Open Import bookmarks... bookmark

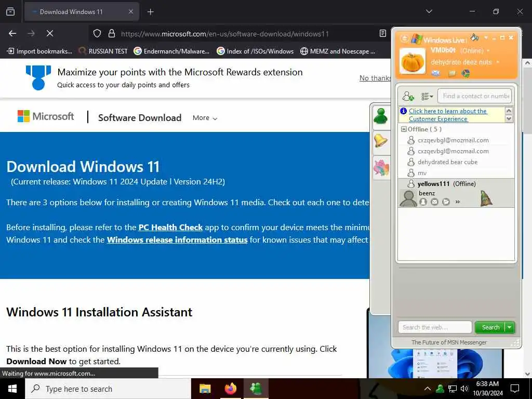click(x=39, y=51)
